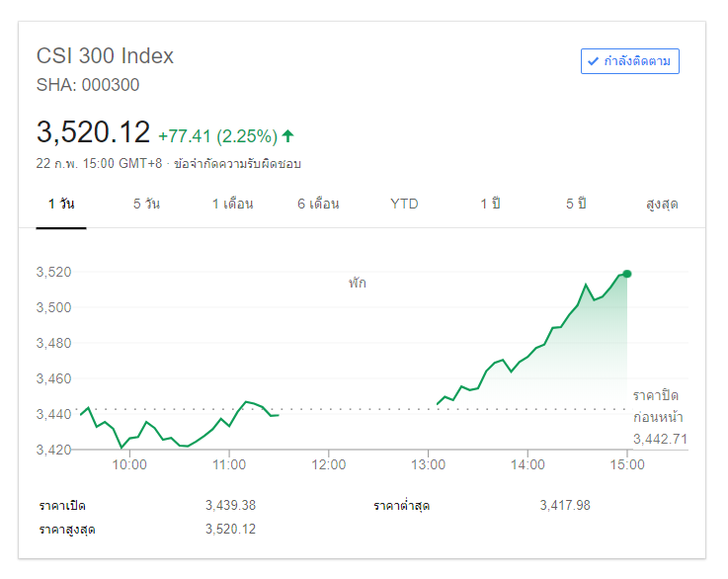Show the 6 เดือน chart range
Image resolution: width=728 pixels, height=579 pixels.
[318, 205]
